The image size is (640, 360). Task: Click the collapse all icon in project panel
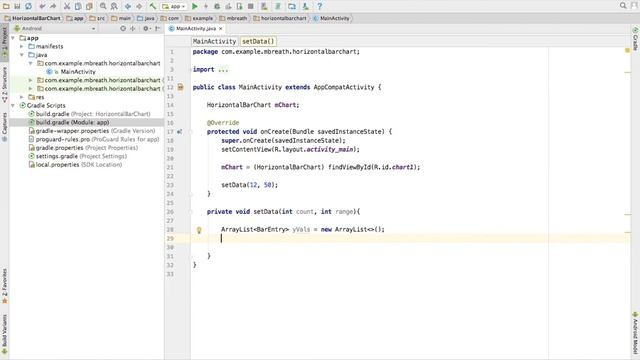coord(133,29)
